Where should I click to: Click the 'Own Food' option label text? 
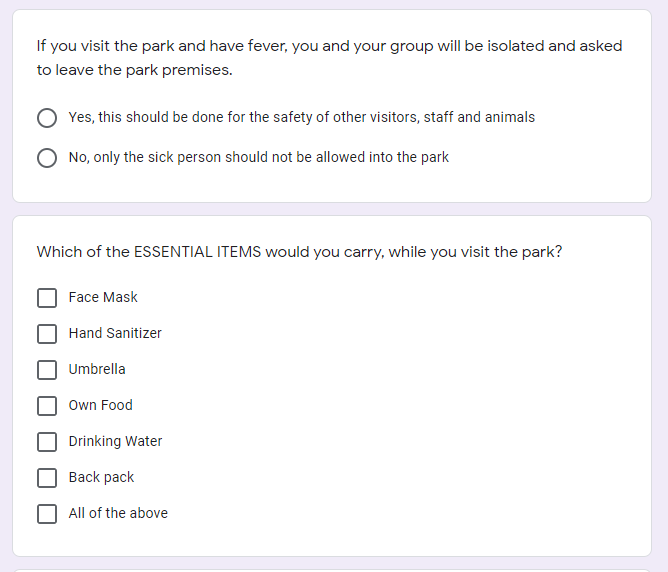click(x=100, y=405)
